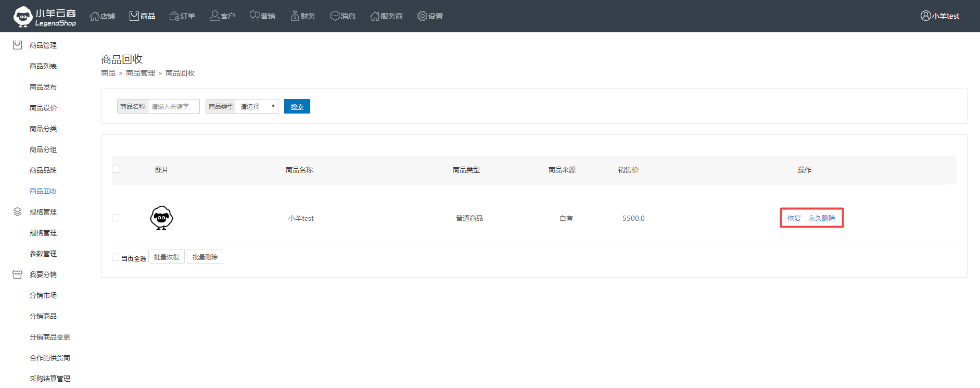Collapse the 我要分销 sidebar section header
The width and height of the screenshot is (980, 388).
[x=43, y=274]
